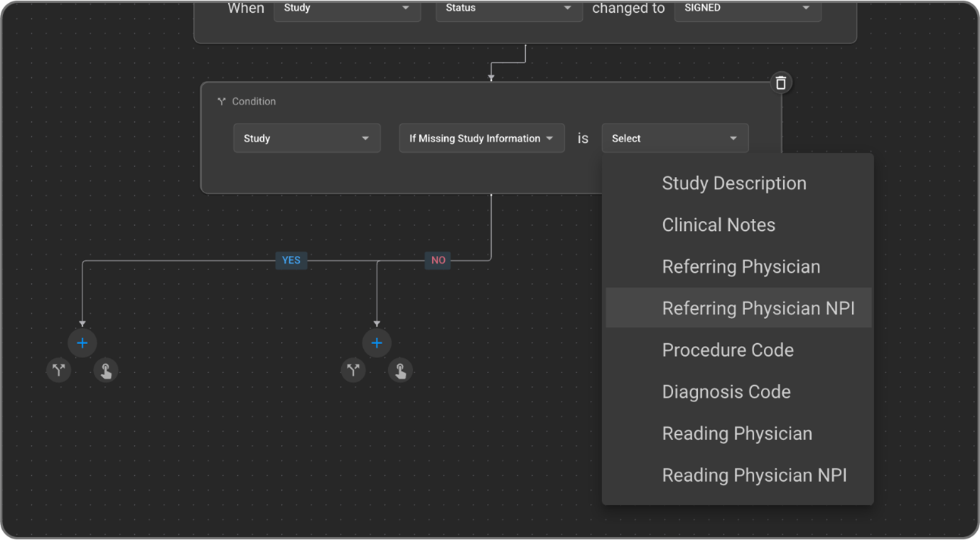Click the YES branch label
Screen dimensions: 980x540
click(291, 260)
